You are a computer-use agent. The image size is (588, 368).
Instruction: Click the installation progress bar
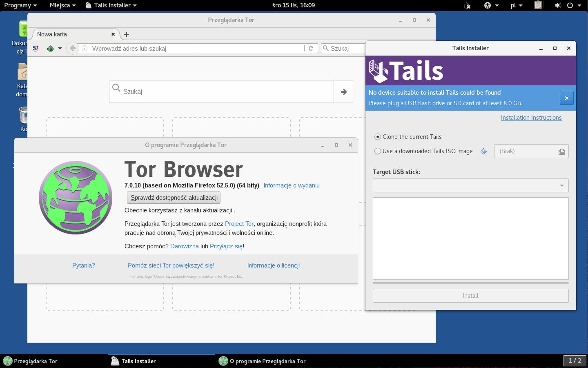tap(470, 283)
